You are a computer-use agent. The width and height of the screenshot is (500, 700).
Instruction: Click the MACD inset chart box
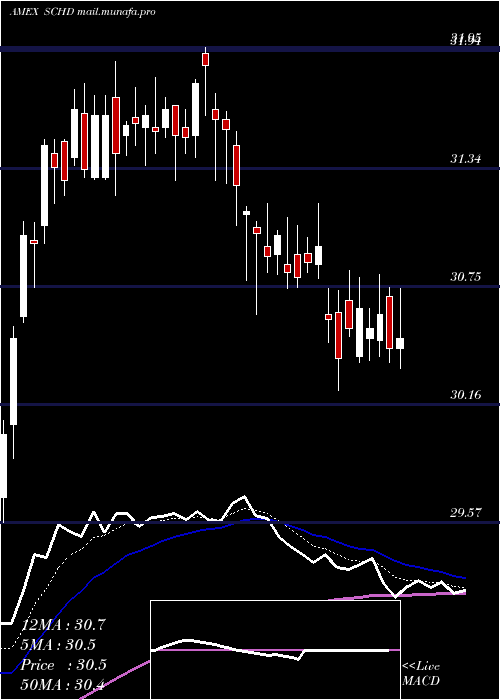pyautogui.click(x=275, y=650)
